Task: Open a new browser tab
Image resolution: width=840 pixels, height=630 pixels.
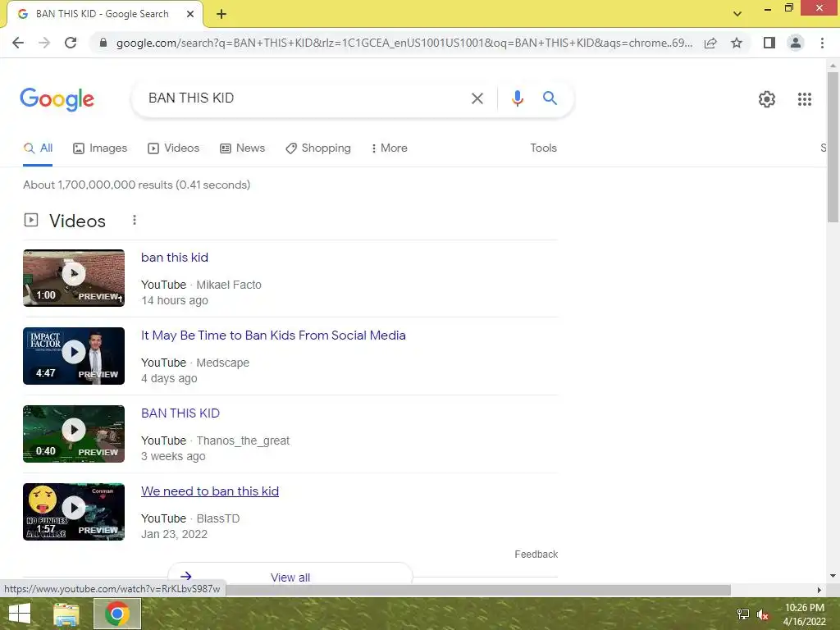Action: (x=221, y=15)
